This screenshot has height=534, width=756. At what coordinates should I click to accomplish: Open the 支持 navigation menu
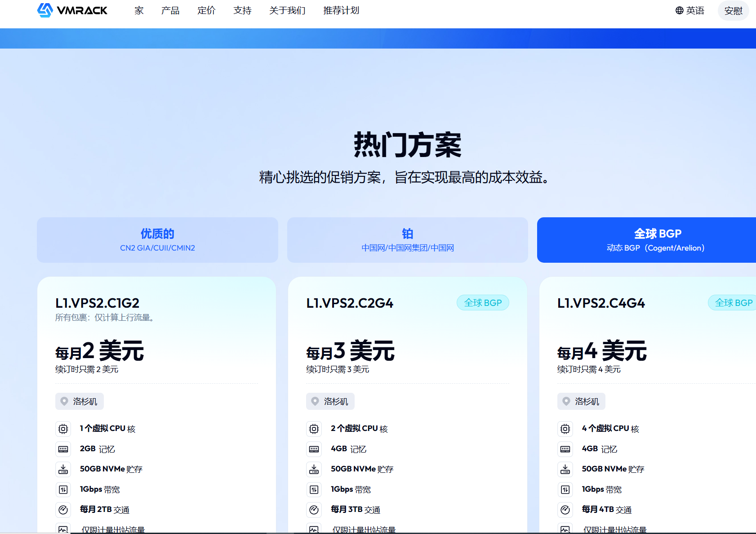[x=242, y=10]
